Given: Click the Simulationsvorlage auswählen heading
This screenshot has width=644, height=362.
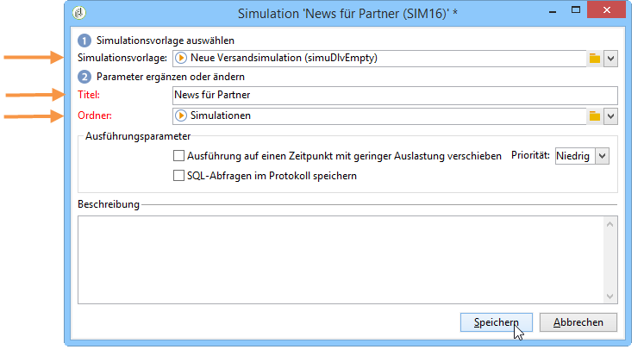Looking at the screenshot, I should (166, 41).
